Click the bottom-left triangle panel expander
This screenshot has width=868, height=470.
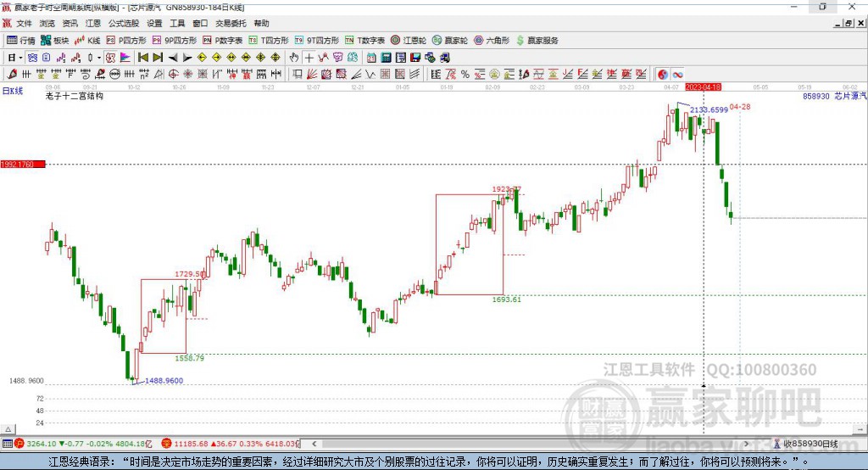[x=8, y=429]
